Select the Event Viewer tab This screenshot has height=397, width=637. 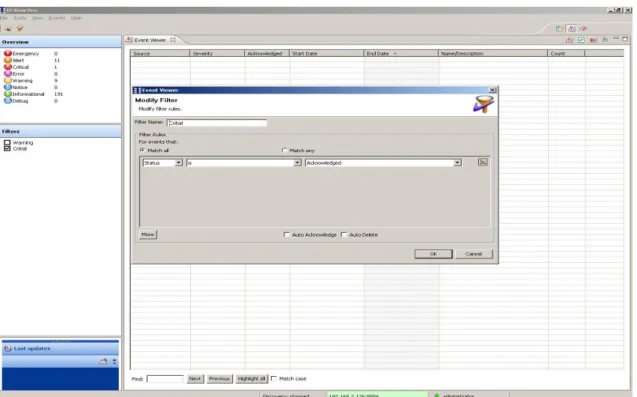pyautogui.click(x=150, y=40)
